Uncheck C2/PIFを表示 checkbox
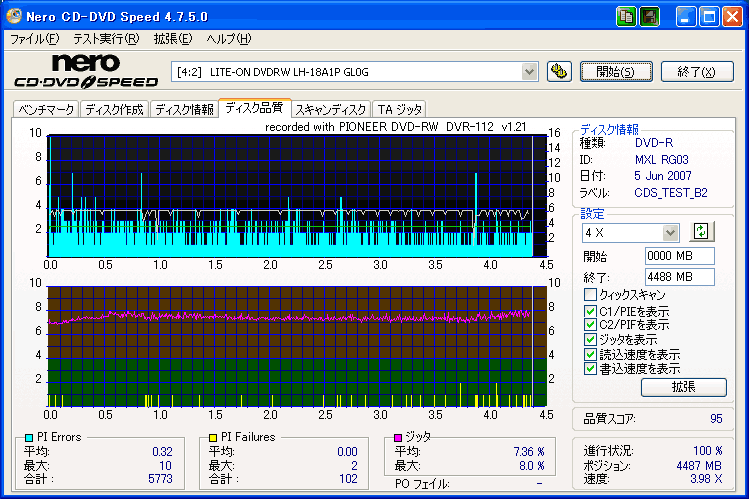 [590, 325]
